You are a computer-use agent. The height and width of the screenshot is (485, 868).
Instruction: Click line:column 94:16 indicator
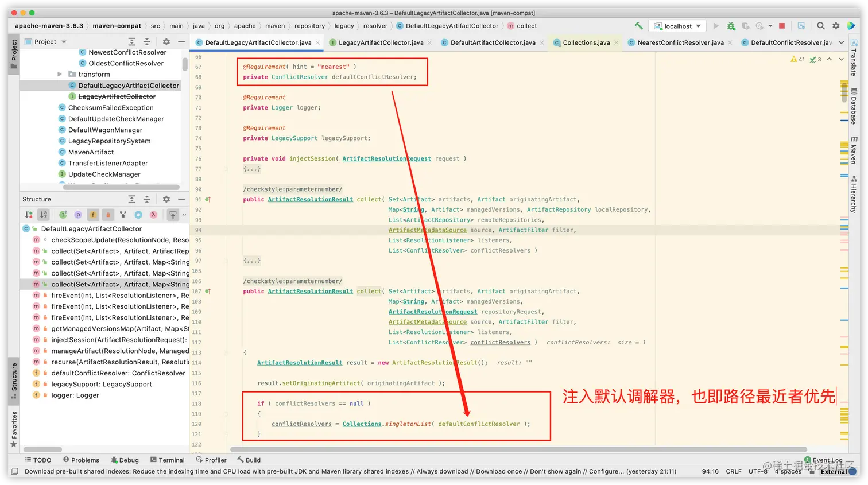coord(710,471)
